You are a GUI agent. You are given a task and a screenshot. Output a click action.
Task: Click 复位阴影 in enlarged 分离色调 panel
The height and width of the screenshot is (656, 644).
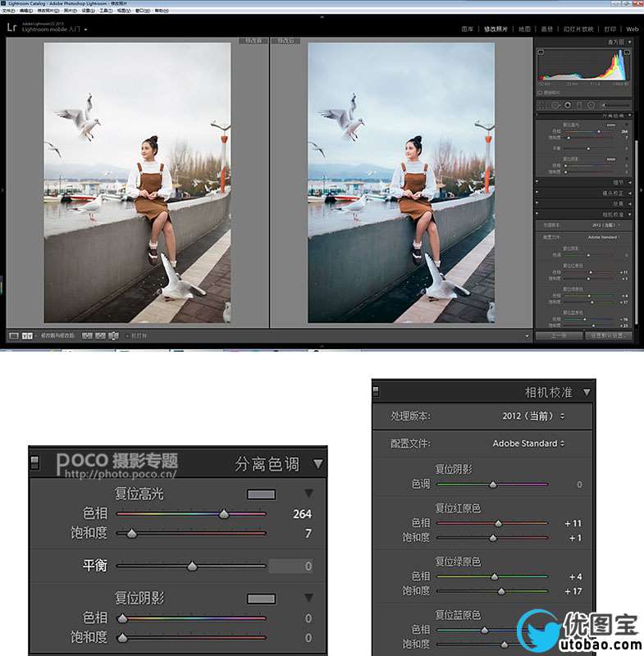coord(139,598)
